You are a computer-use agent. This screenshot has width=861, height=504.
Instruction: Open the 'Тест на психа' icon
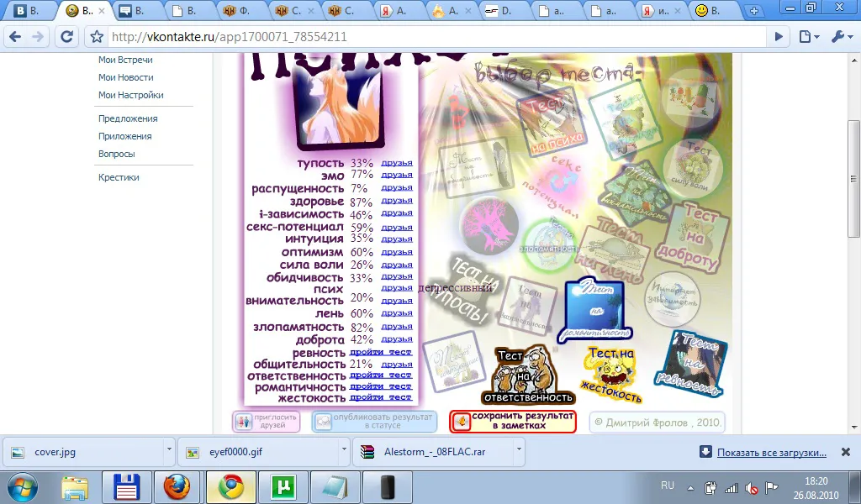click(552, 123)
